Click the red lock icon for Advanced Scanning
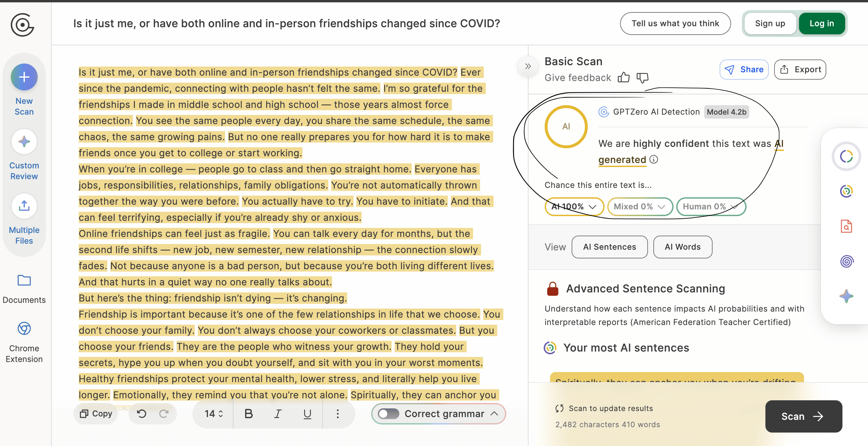The width and height of the screenshot is (868, 446). [x=552, y=288]
